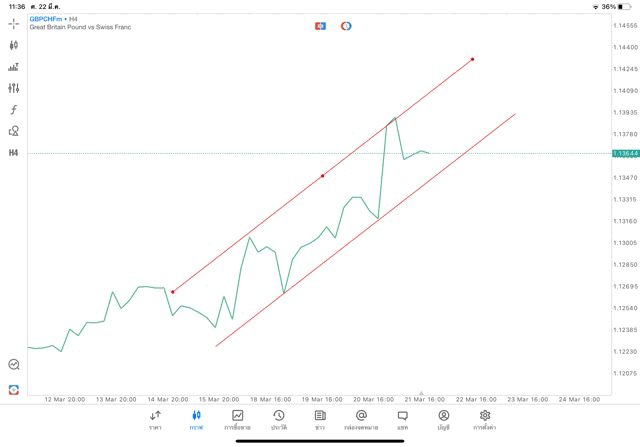The image size is (640, 447).
Task: Activate the crosshair cursor tool
Action: (x=14, y=24)
